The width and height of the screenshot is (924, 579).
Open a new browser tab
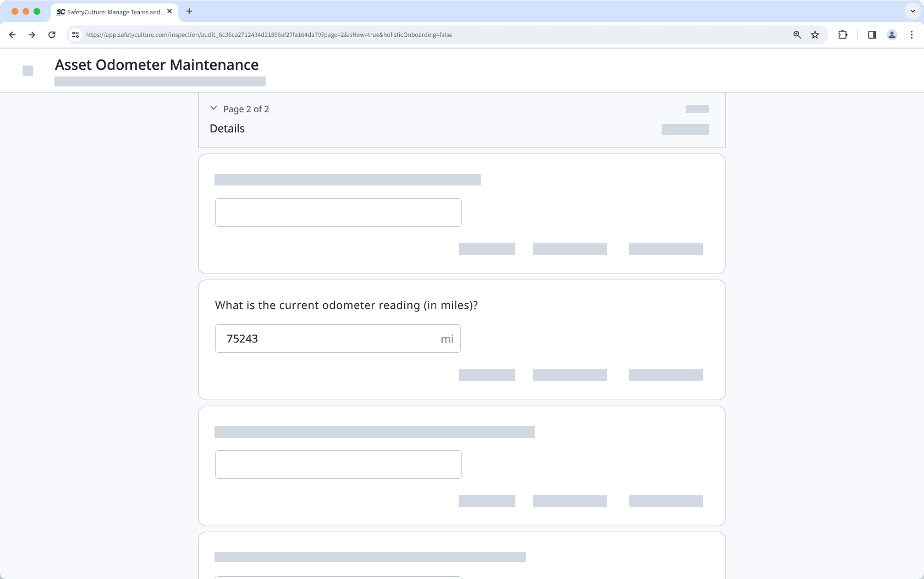tap(189, 11)
